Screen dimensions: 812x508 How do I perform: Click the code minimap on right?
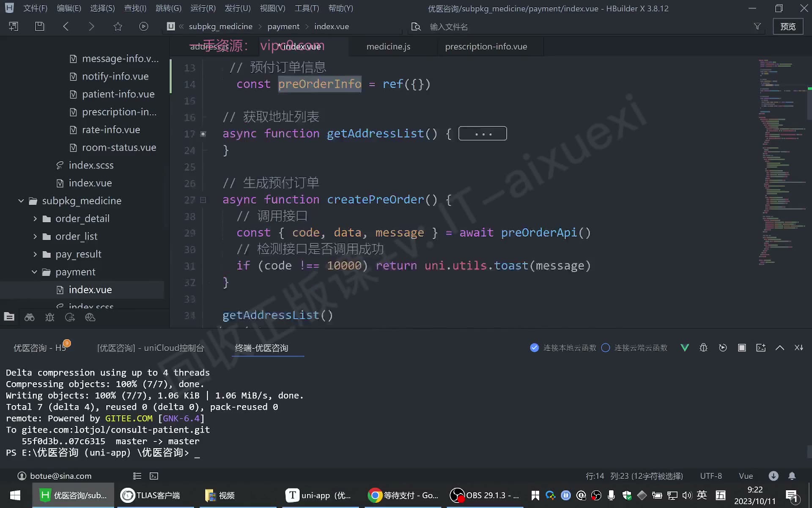click(x=782, y=163)
